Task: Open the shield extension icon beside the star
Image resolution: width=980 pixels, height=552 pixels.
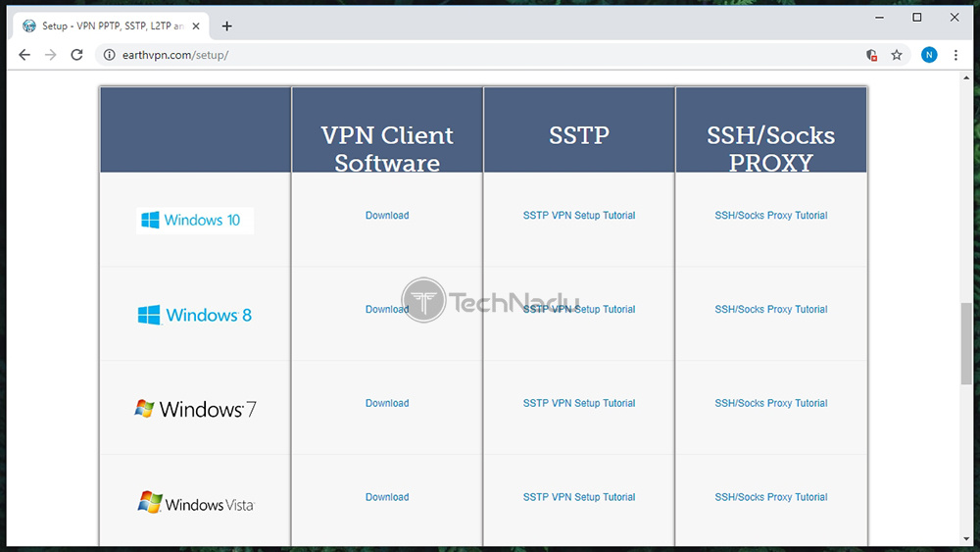Action: [x=872, y=55]
